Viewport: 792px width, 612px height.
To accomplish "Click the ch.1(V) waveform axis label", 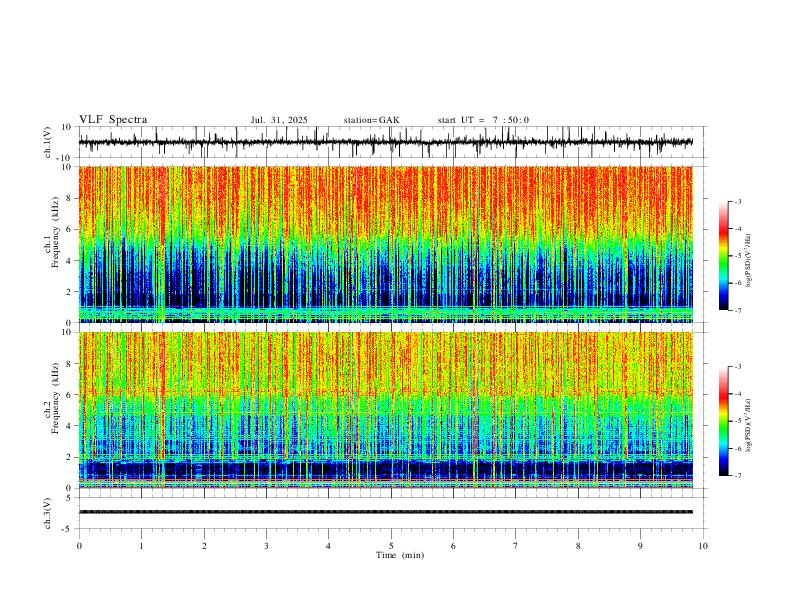I will [48, 142].
